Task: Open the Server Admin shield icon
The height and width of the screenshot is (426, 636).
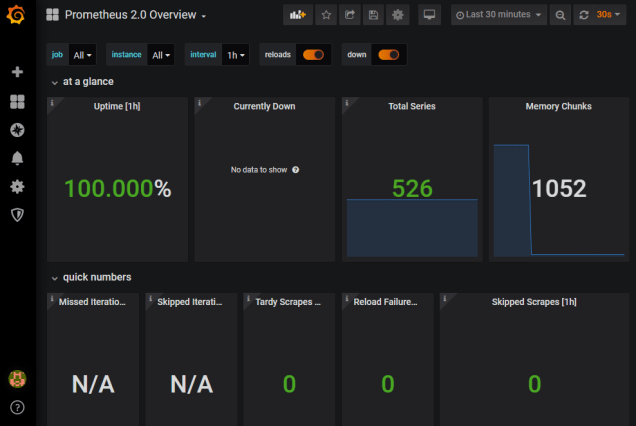Action: pyautogui.click(x=17, y=215)
